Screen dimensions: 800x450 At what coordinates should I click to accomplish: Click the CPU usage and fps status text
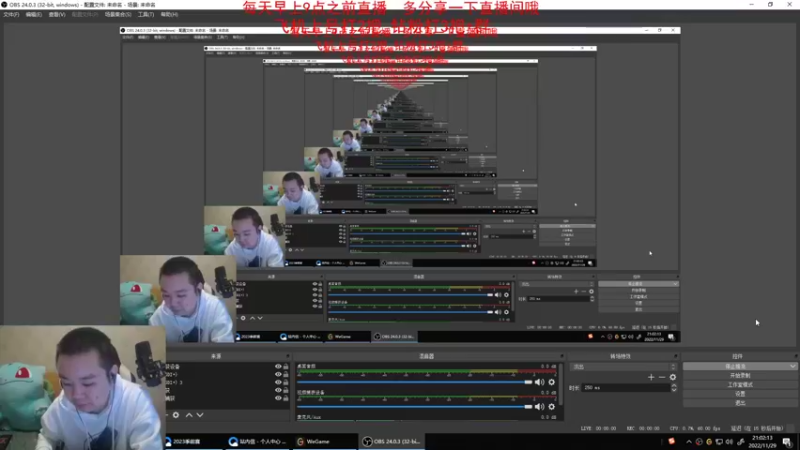pos(694,429)
